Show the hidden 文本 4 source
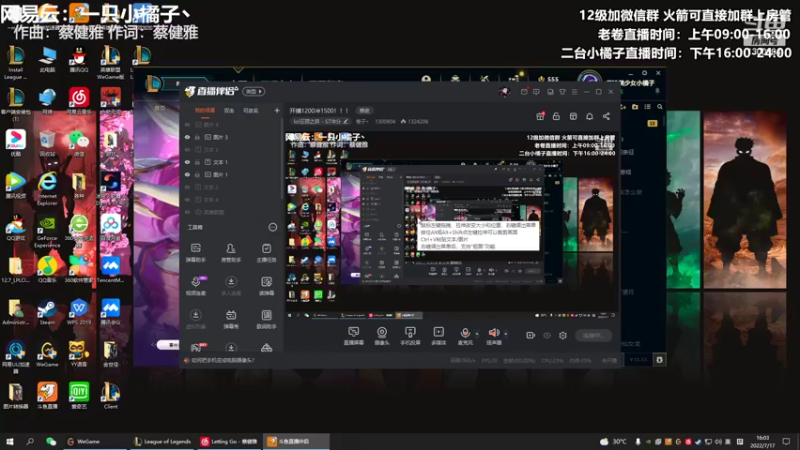800x450 pixels. click(x=187, y=199)
